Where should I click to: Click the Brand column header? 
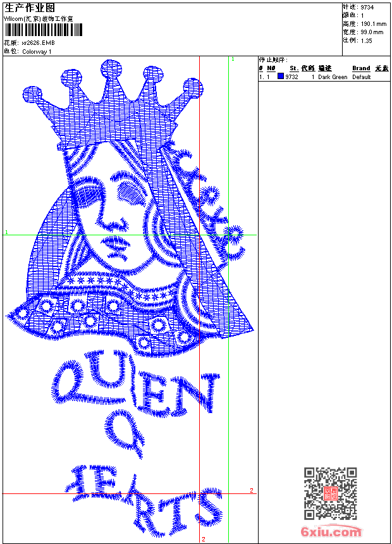point(361,68)
